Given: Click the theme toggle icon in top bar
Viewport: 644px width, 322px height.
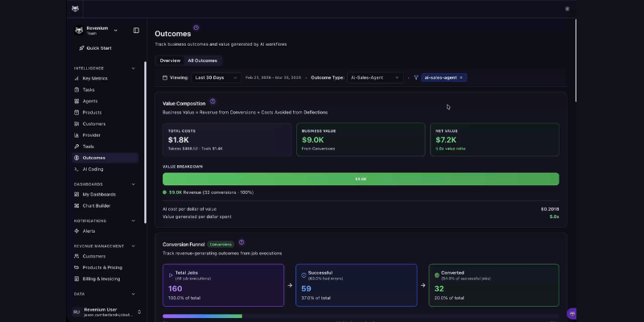Looking at the screenshot, I should click(568, 9).
